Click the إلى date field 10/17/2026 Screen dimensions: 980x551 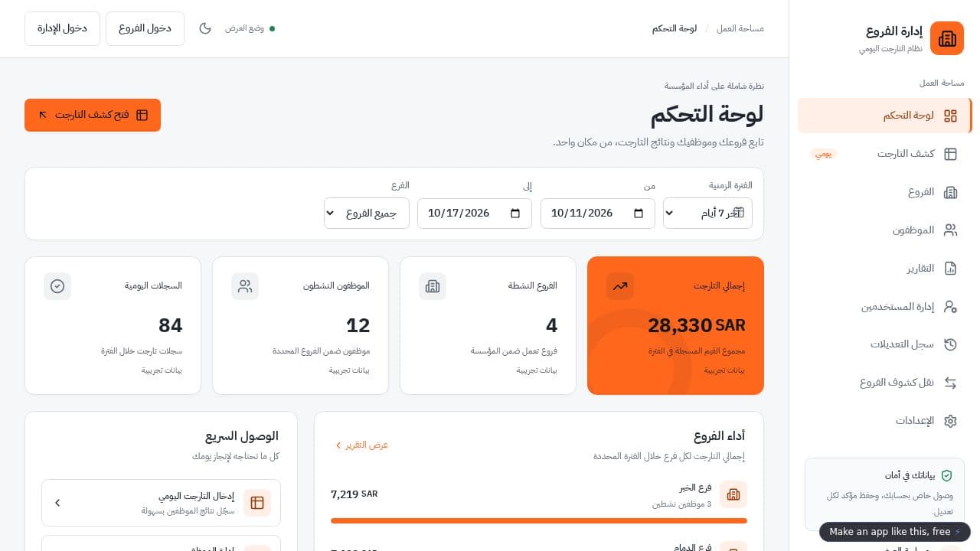click(x=475, y=213)
